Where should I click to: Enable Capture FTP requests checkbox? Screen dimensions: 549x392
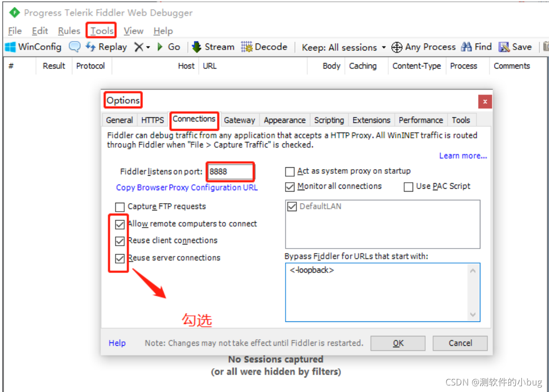pyautogui.click(x=120, y=207)
